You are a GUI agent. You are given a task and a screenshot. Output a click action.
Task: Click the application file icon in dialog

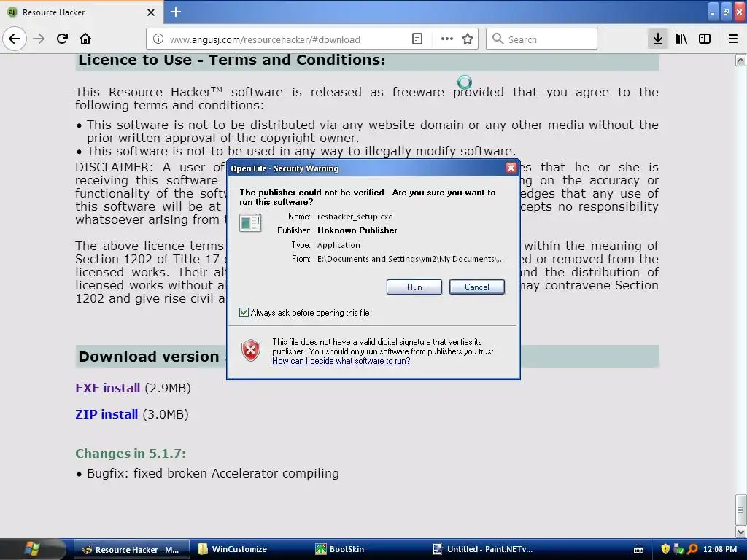(250, 222)
